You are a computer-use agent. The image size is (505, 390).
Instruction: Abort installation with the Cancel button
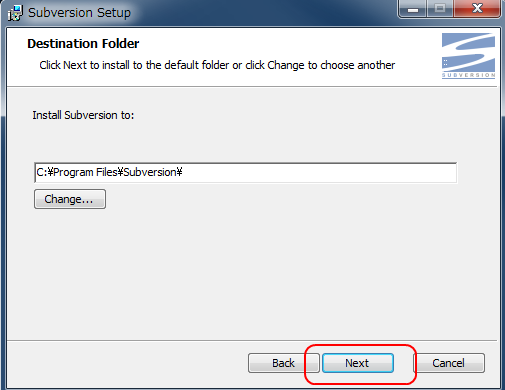click(449, 363)
